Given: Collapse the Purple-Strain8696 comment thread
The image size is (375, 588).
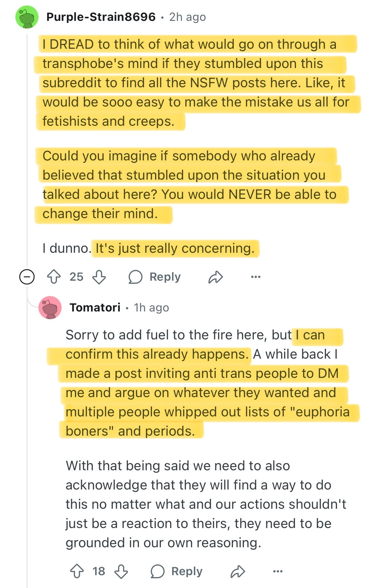Looking at the screenshot, I should click(27, 277).
